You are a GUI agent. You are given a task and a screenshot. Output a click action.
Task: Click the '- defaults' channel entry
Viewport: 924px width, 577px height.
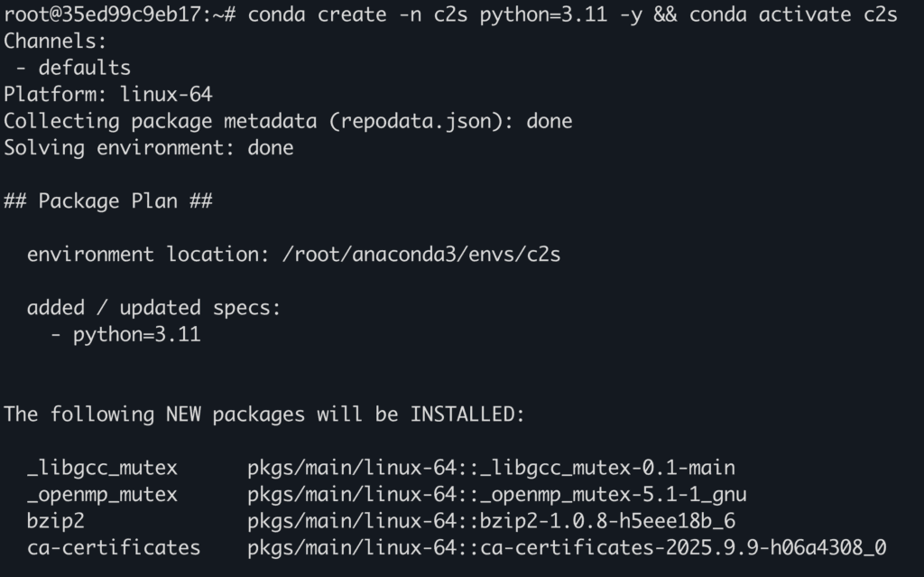73,68
